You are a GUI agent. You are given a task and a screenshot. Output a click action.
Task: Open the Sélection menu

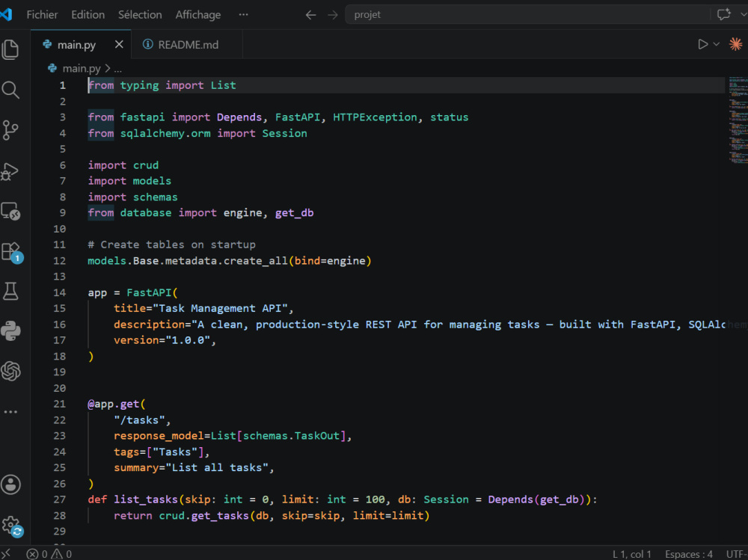(140, 15)
